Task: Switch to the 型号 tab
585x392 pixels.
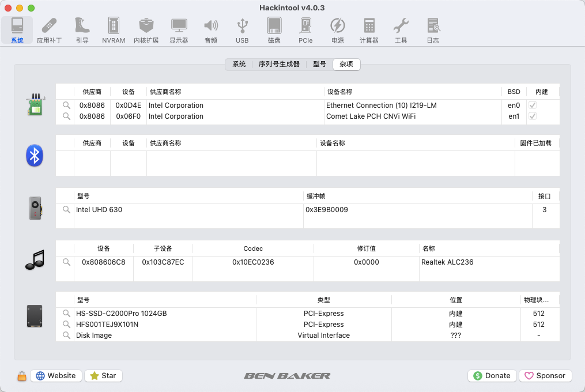Action: [x=319, y=64]
